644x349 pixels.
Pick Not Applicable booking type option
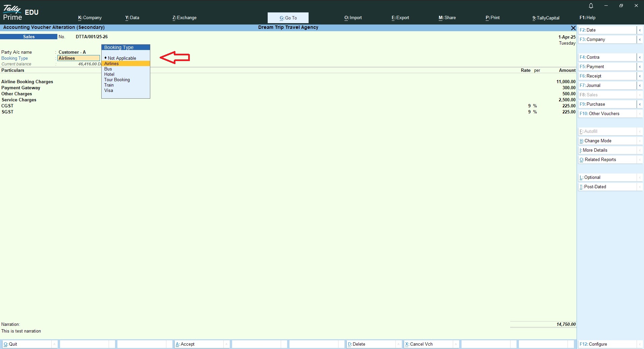coord(122,58)
